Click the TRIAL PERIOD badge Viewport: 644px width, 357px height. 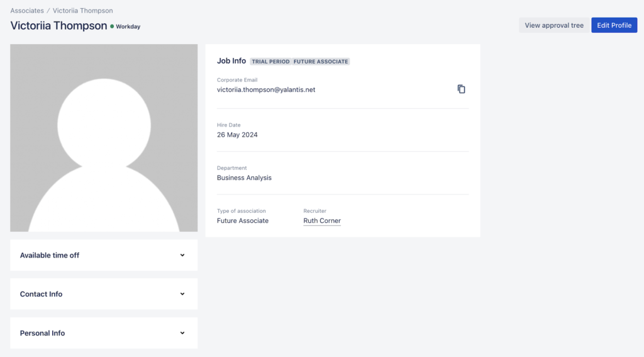point(270,62)
